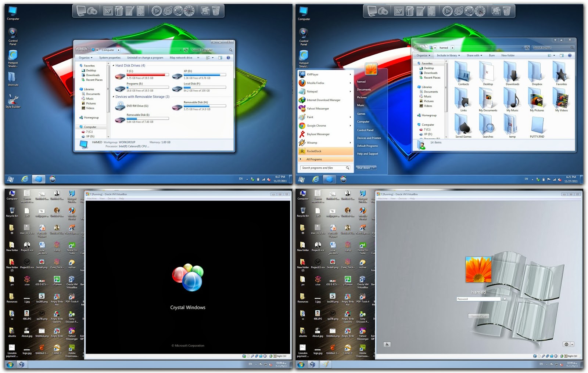Open the Shut down options arrow

point(375,168)
